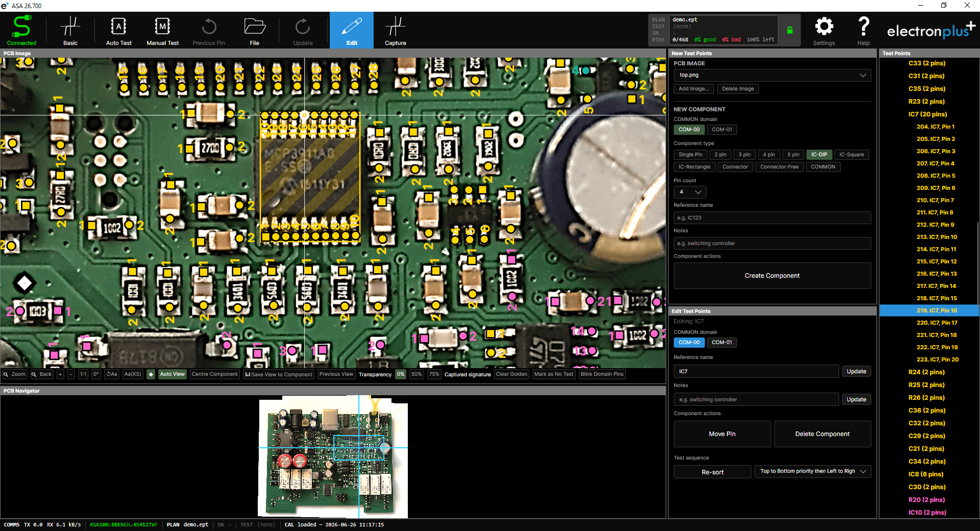980x531 pixels.
Task: Reset PCB view to 1:1 scale
Action: point(83,374)
